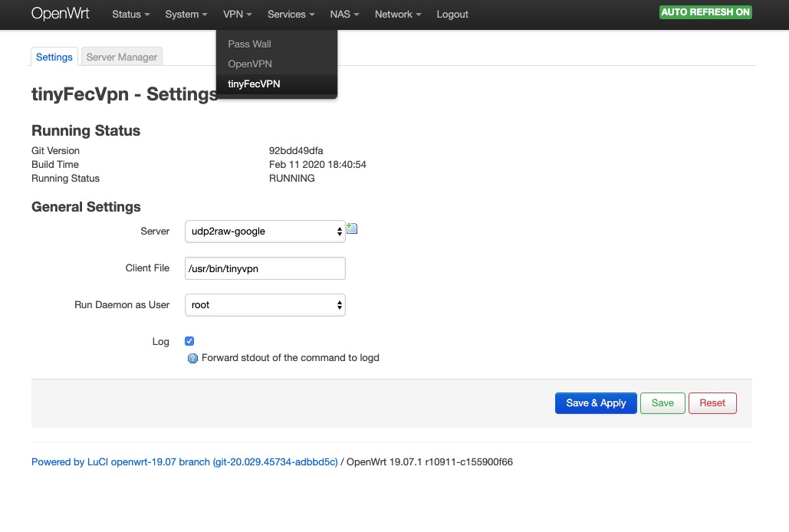Click the General Settings heading
789x532 pixels.
pyautogui.click(x=86, y=207)
